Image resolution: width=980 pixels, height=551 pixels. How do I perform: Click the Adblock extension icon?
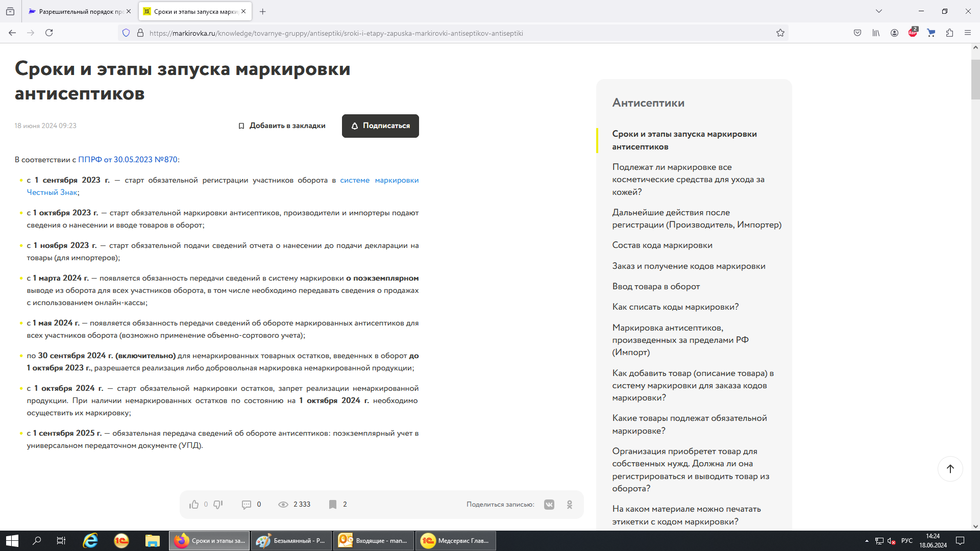point(913,33)
